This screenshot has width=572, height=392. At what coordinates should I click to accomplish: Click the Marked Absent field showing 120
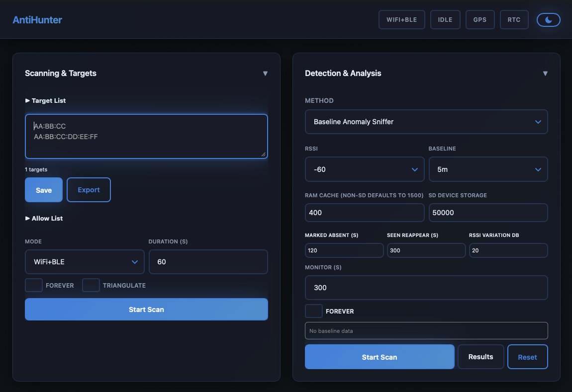click(x=344, y=250)
